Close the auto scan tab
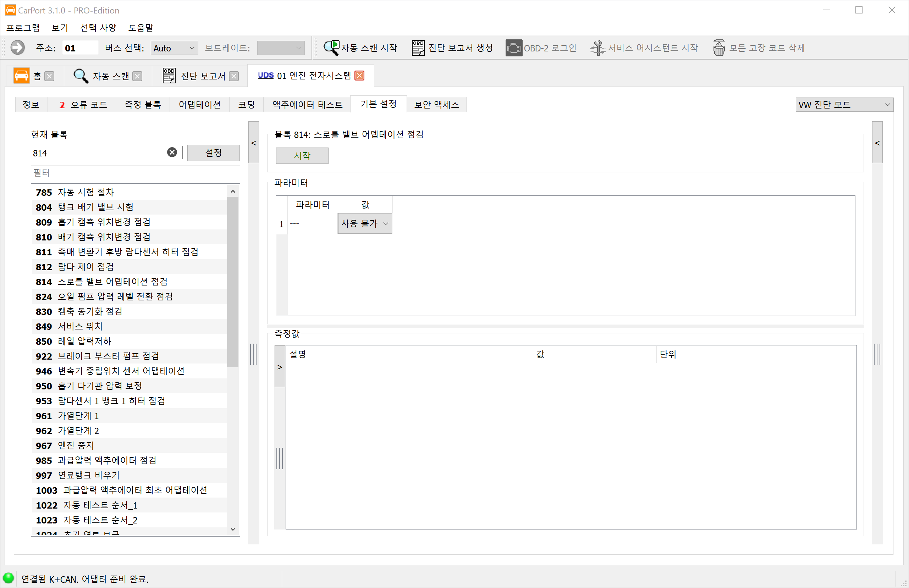This screenshot has width=909, height=588. coord(138,76)
